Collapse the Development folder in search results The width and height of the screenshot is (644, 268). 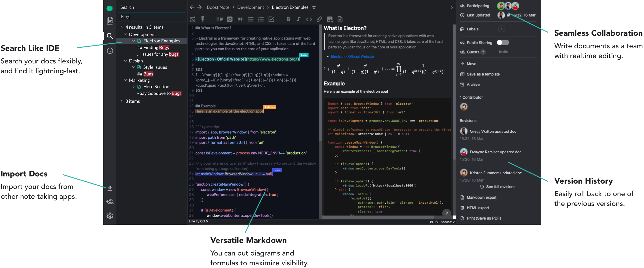coord(125,34)
